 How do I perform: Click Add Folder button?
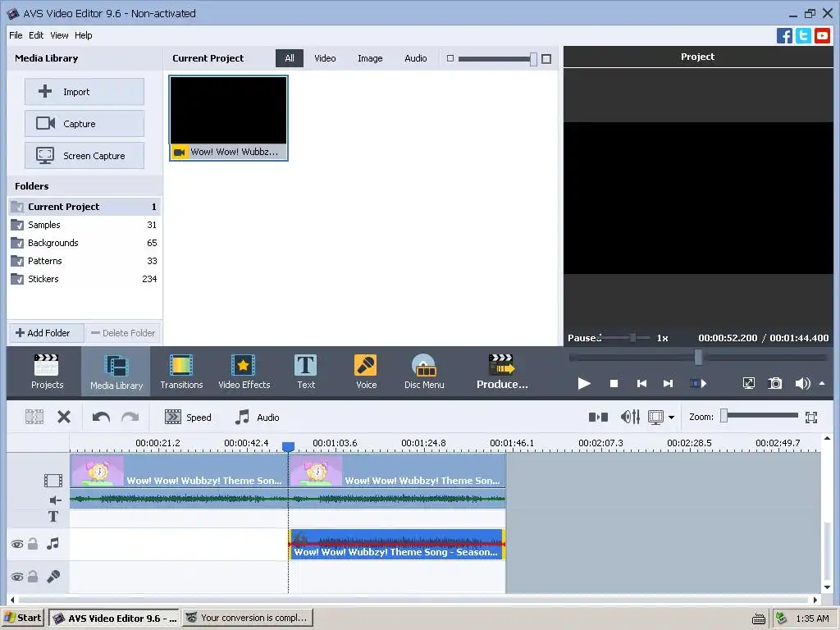coord(46,333)
